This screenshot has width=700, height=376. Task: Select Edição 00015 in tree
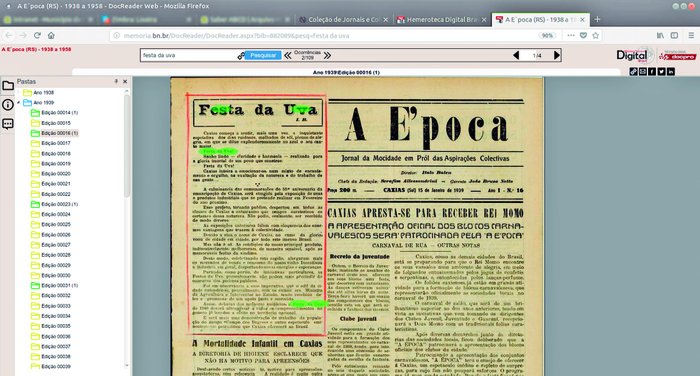(56, 123)
